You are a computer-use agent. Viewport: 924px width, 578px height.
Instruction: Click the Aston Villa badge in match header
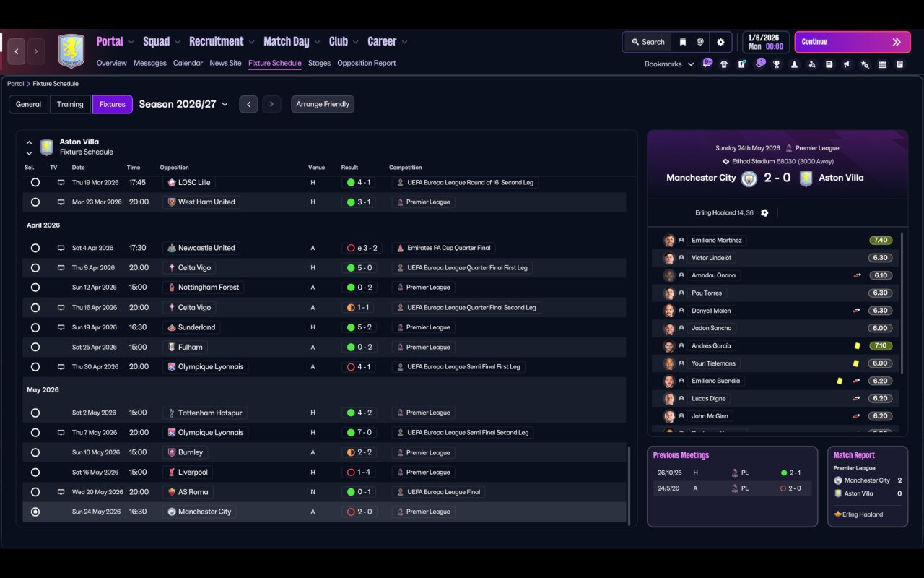(x=806, y=178)
